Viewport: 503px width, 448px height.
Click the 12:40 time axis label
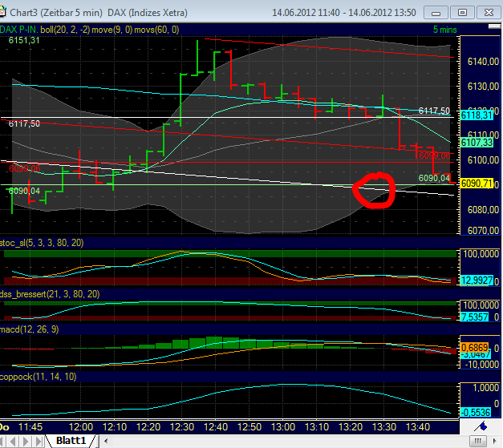pyautogui.click(x=216, y=427)
